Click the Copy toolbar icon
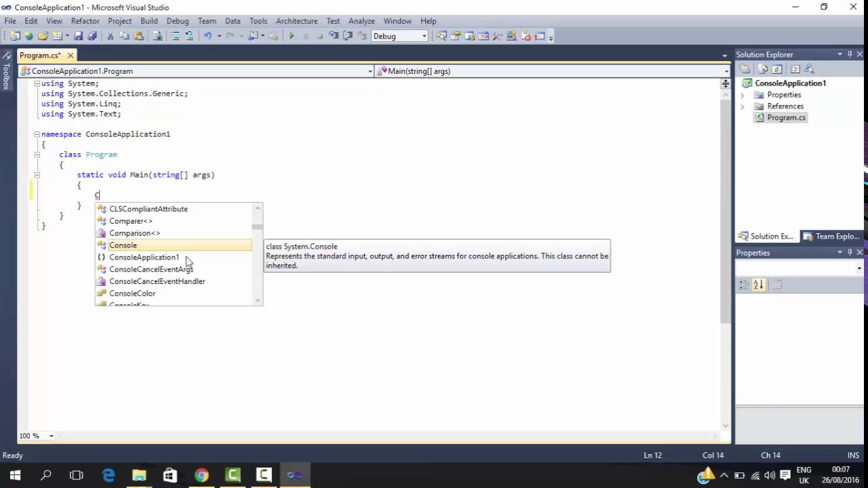Image resolution: width=868 pixels, height=488 pixels. pos(124,36)
